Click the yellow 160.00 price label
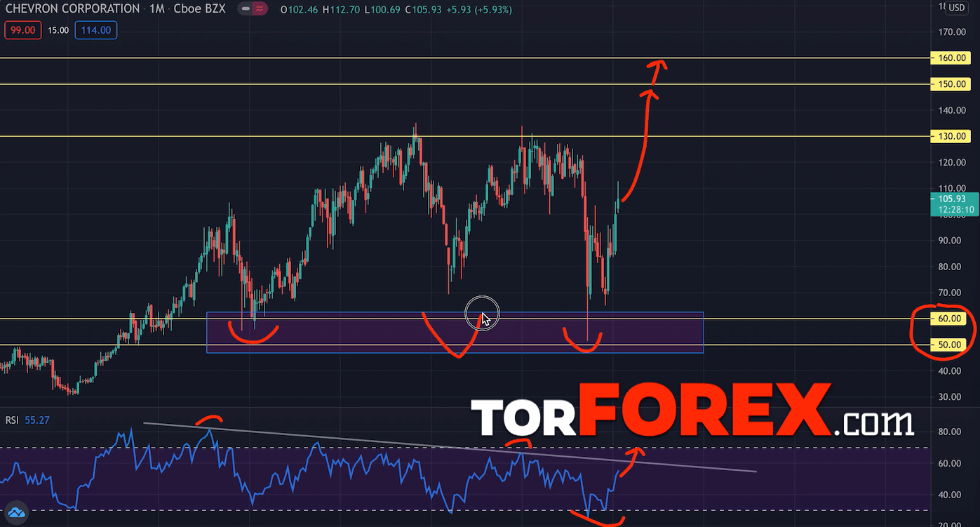 pos(951,58)
